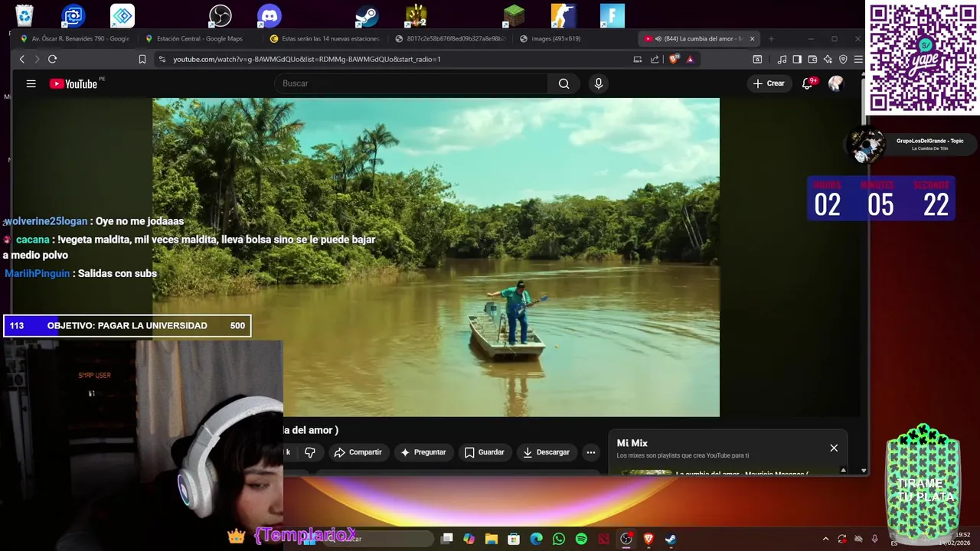Open the more actions three-dot menu
This screenshot has width=980, height=551.
point(591,452)
